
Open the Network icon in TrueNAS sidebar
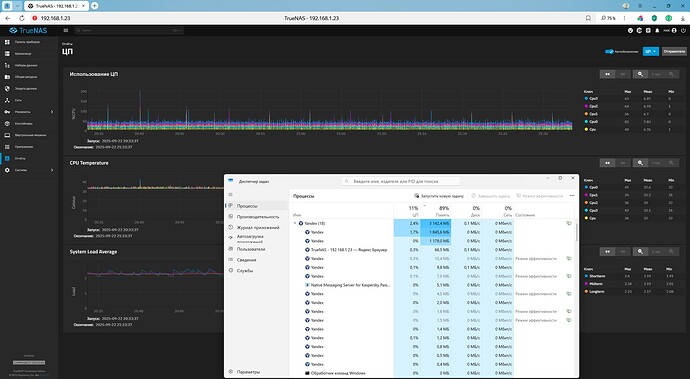[7, 100]
